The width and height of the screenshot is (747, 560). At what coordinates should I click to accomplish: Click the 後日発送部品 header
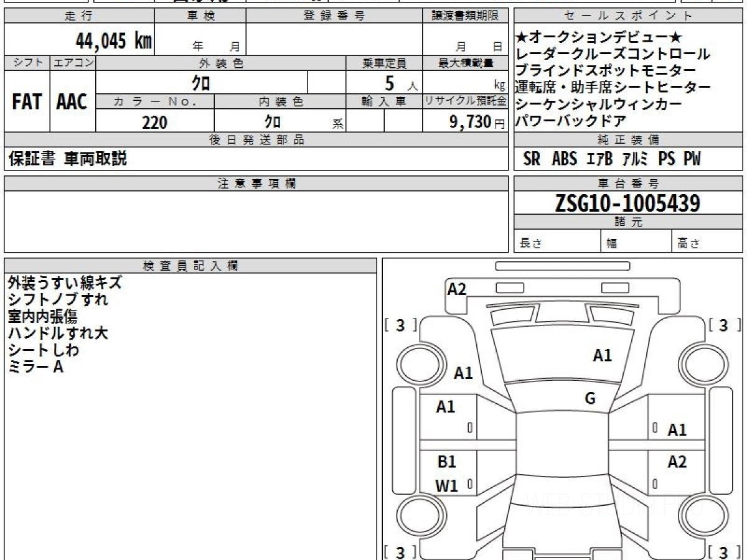pos(256,140)
